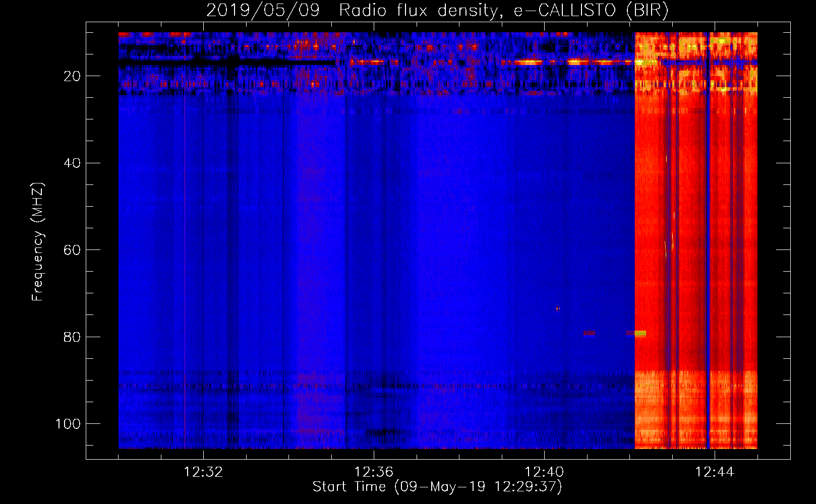This screenshot has width=816, height=504.
Task: Click the 'Frequency (MHZ)' axis label
Action: click(38, 242)
